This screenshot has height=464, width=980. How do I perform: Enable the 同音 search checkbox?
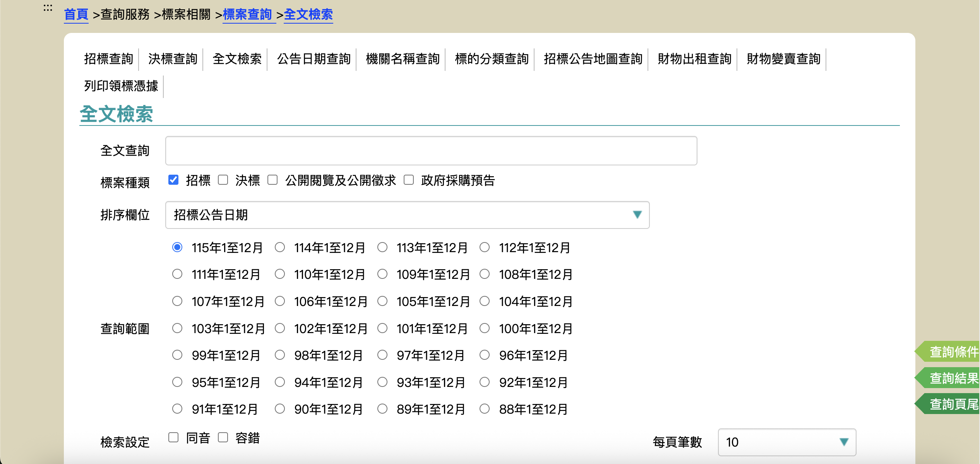tap(173, 437)
